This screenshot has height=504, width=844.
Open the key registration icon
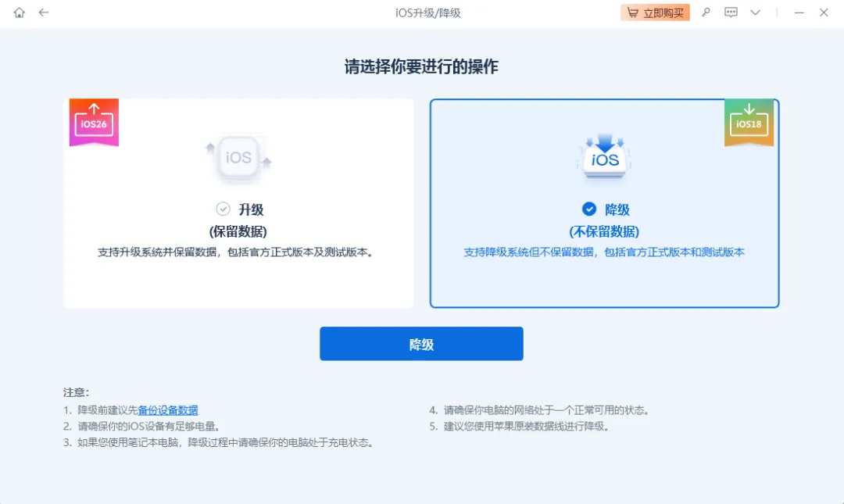pos(706,13)
